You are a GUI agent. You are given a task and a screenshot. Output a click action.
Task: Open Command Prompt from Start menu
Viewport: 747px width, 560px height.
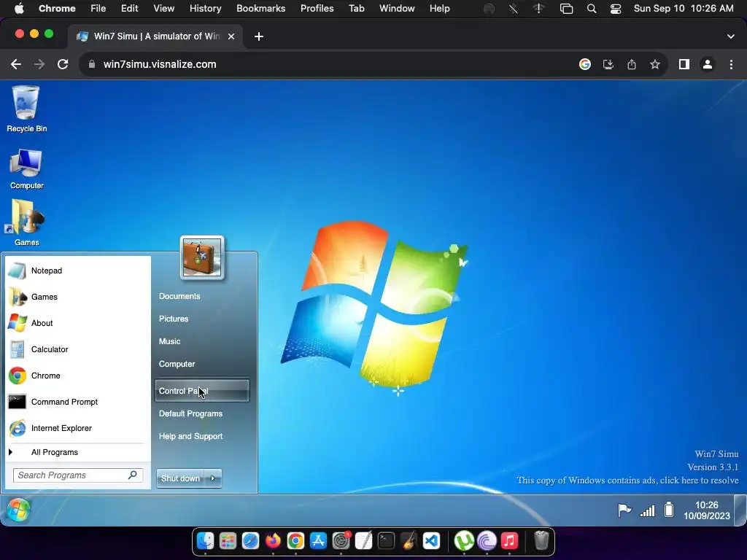pos(76,402)
